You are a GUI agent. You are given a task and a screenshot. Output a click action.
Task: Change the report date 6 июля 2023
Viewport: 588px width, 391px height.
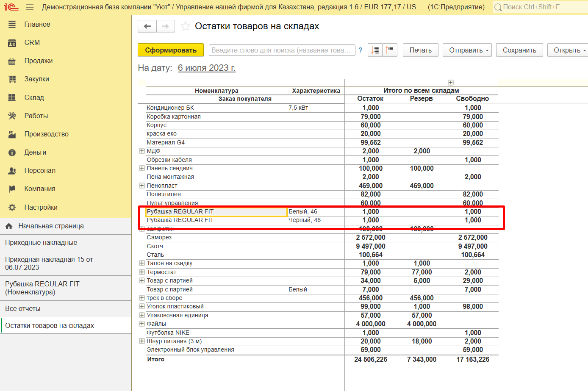click(206, 68)
